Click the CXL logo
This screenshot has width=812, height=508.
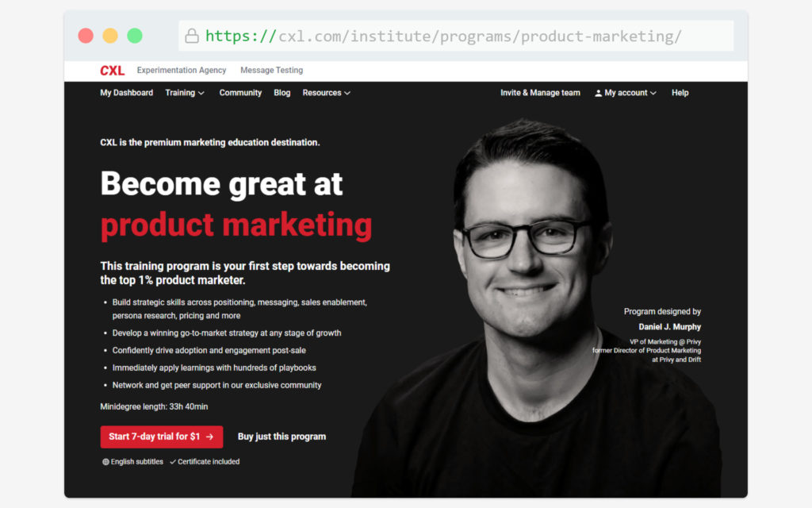coord(112,71)
